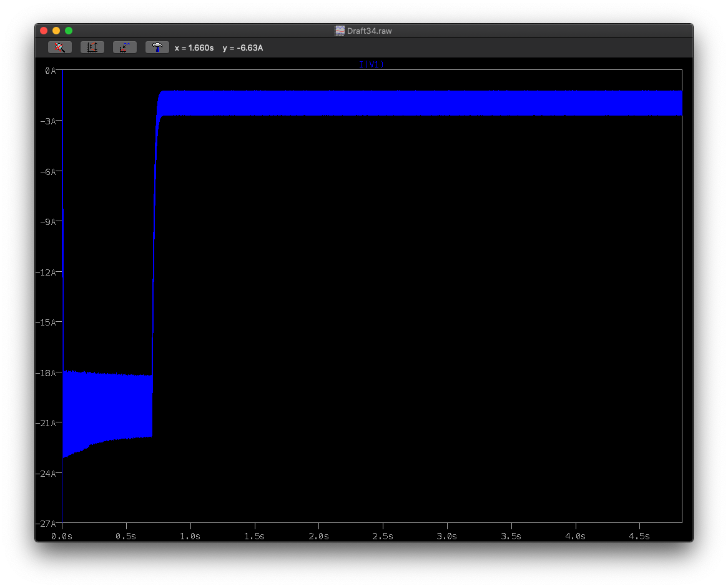Open the Control Panel hammer icon
728x588 pixels.
tap(157, 47)
